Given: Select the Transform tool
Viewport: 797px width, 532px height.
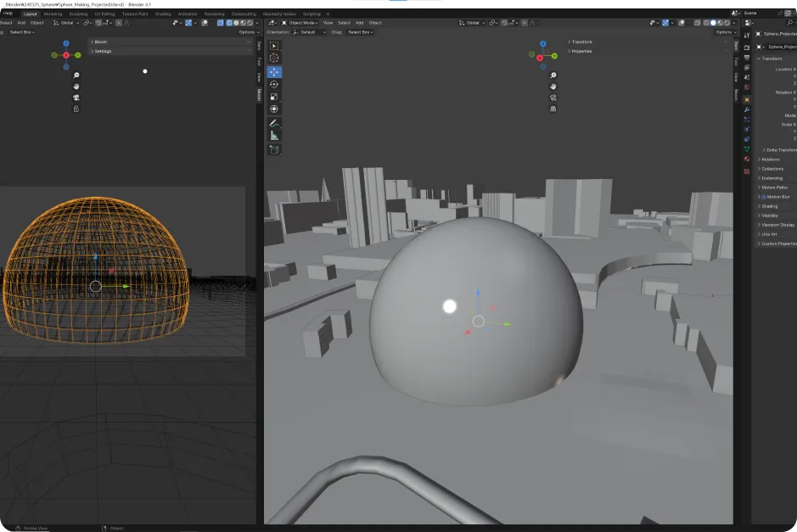Looking at the screenshot, I should [274, 109].
